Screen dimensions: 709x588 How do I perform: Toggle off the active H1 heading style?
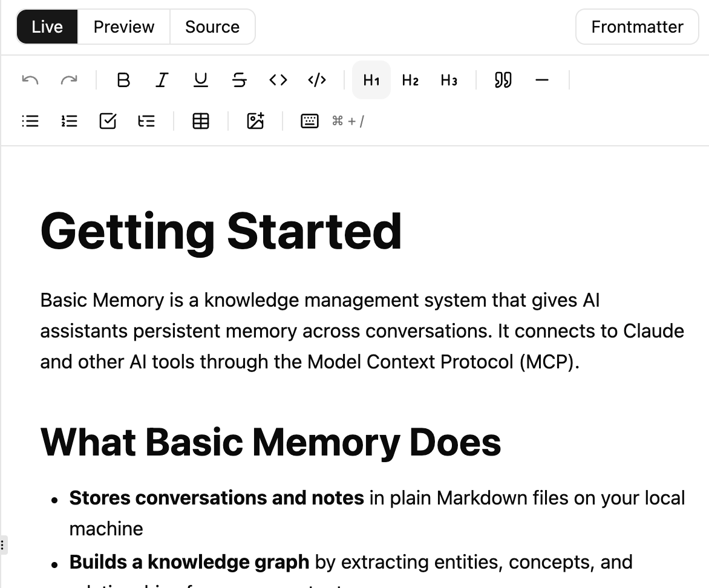pos(371,79)
